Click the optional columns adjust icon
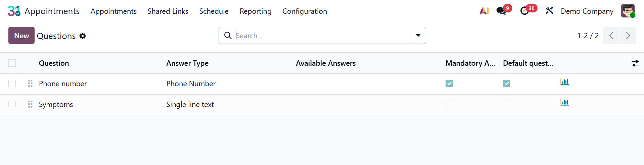Image resolution: width=644 pixels, height=165 pixels. click(635, 63)
